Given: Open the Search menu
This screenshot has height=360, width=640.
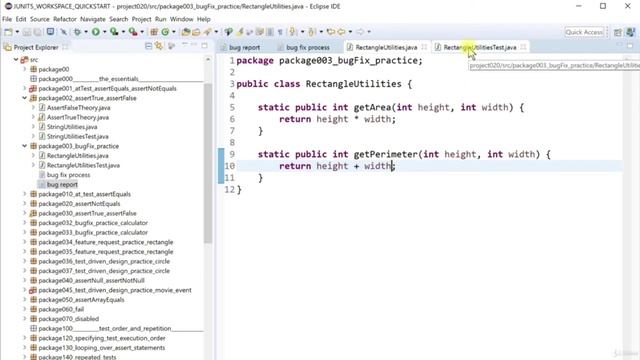Looking at the screenshot, I should click(x=119, y=19).
